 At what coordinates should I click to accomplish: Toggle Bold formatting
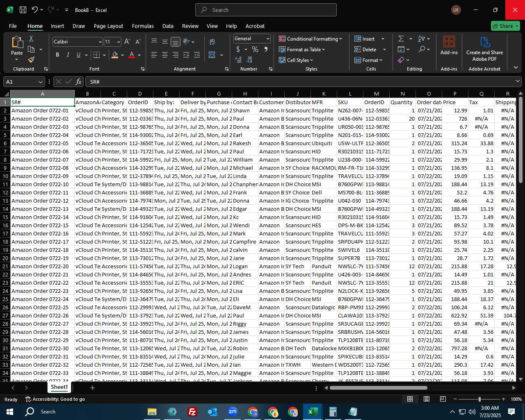pos(57,55)
